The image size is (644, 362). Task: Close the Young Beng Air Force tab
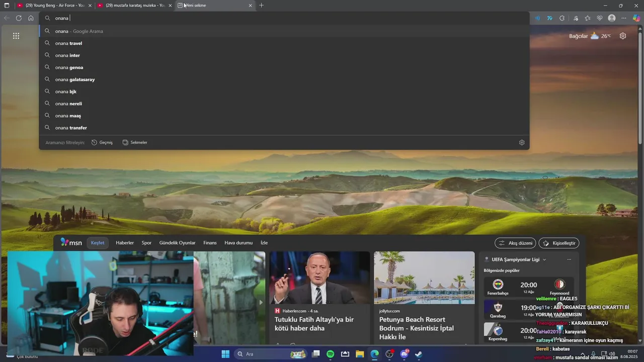pyautogui.click(x=90, y=6)
